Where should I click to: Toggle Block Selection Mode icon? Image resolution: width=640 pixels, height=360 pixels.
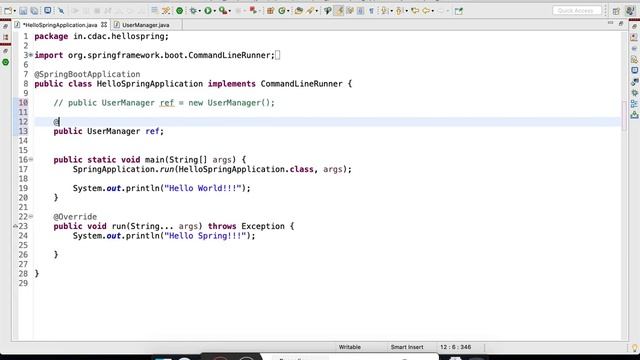360,11
